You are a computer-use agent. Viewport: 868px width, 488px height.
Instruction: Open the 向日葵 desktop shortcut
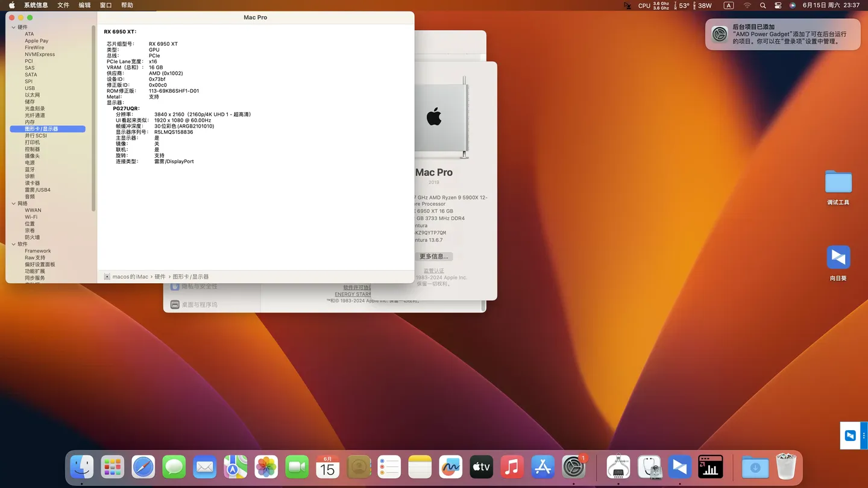838,258
